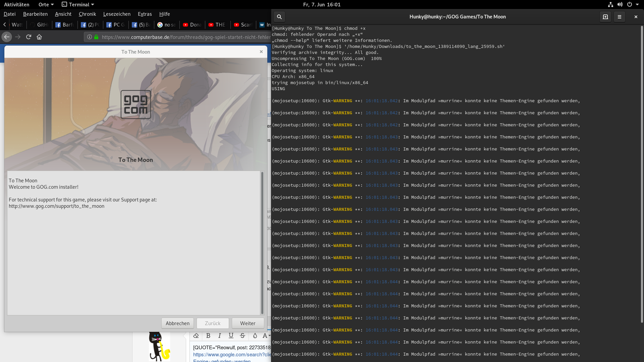This screenshot has width=644, height=362.
Task: Go back in browser history
Action: 7,37
